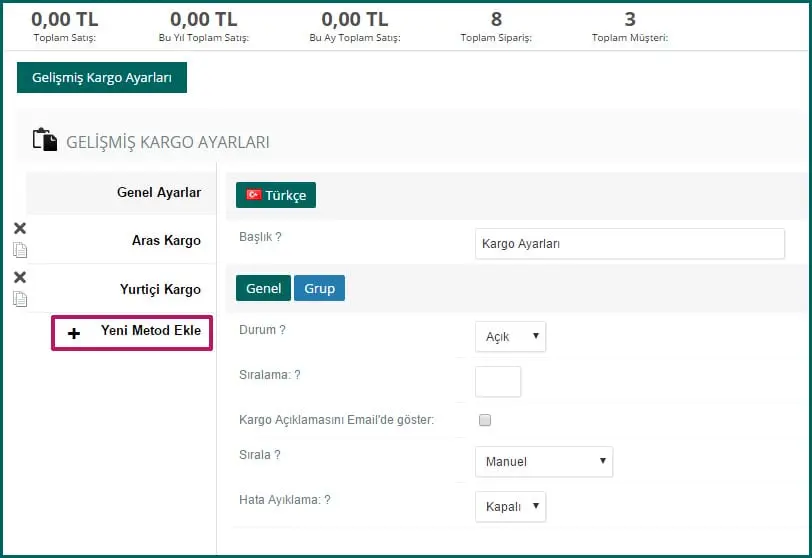
Task: Click the plus icon for Yeni Metod Ekle
Action: 74,333
